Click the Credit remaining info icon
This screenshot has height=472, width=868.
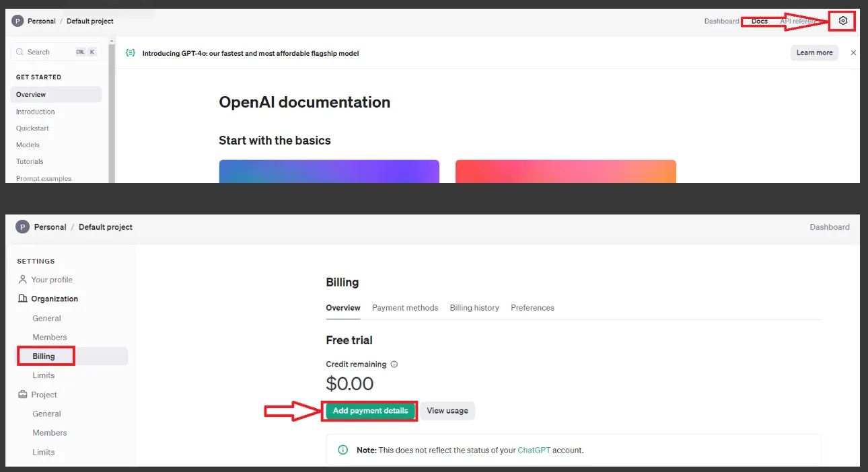pos(394,364)
